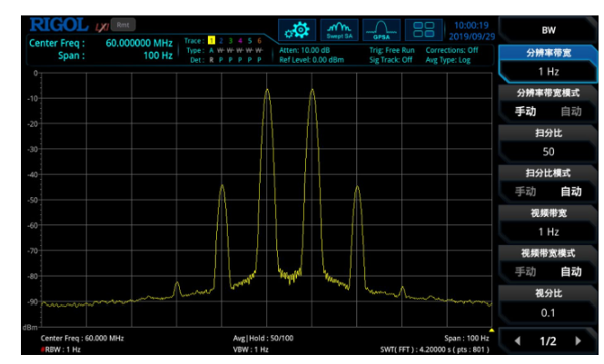Screen dimensions: 604x364
Task: Click the LXI logo icon
Action: pos(102,27)
